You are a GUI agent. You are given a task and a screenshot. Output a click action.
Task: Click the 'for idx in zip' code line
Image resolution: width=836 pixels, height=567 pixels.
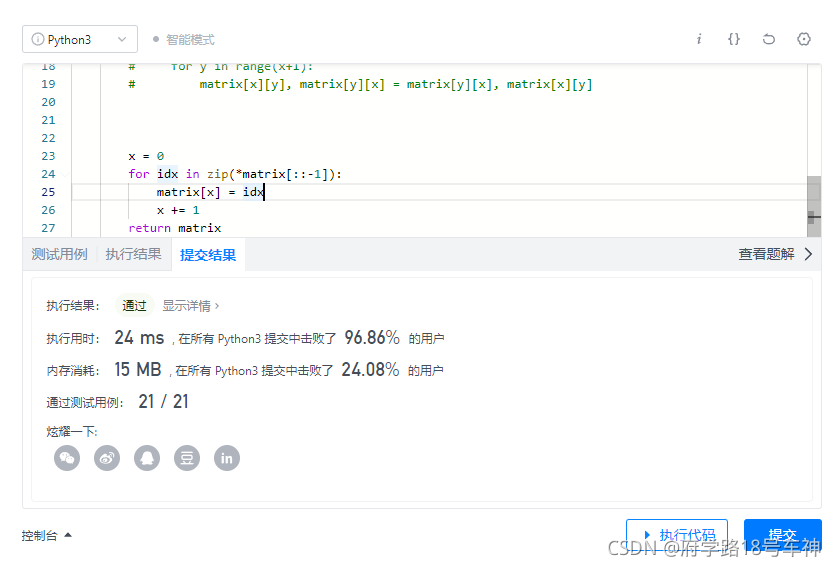pyautogui.click(x=235, y=174)
